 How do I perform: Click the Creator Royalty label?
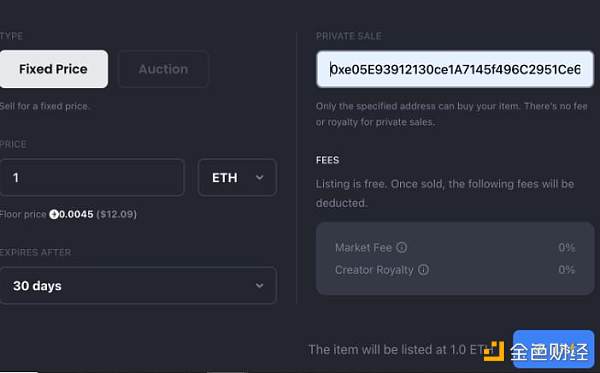(x=374, y=270)
